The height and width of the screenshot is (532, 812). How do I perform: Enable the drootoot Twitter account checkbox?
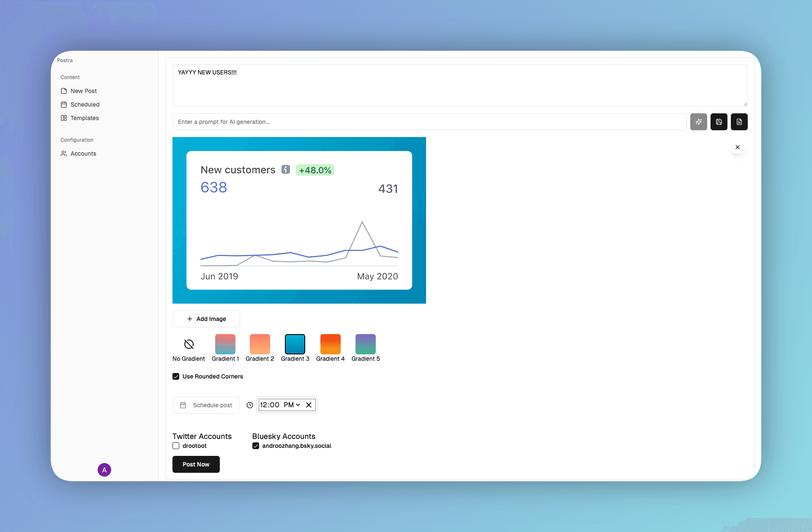[176, 446]
